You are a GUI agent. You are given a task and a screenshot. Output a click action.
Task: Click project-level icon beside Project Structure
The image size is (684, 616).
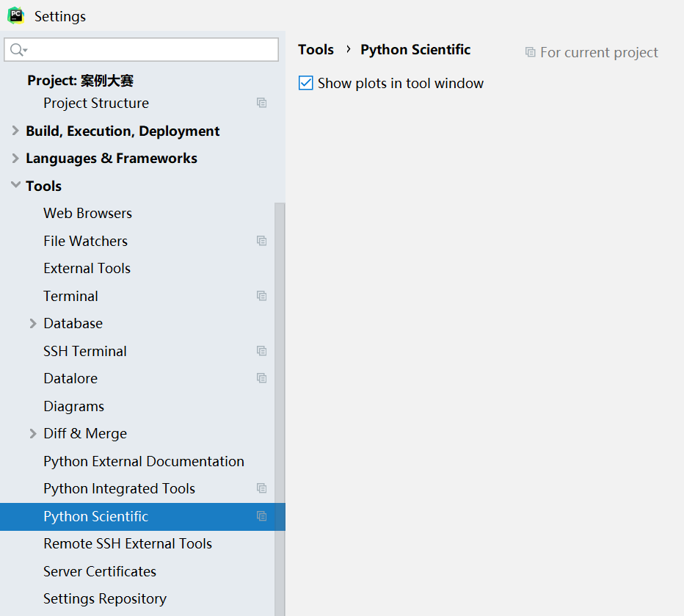tap(261, 103)
